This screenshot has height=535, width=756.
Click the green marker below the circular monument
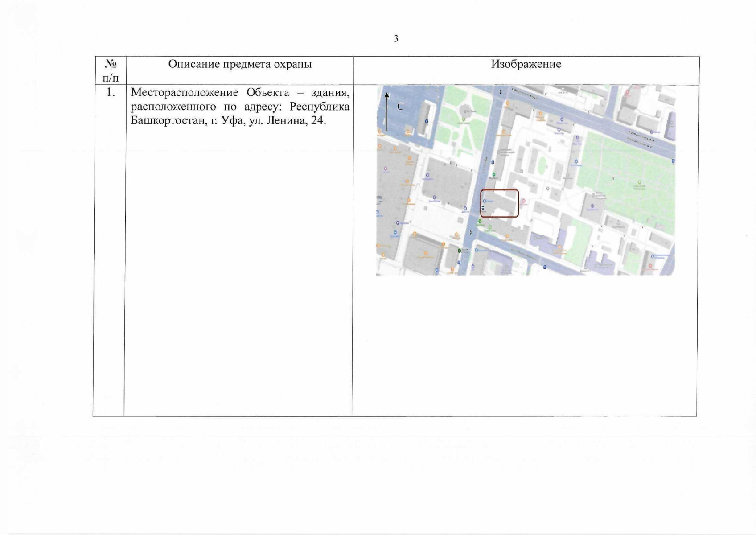(x=464, y=119)
